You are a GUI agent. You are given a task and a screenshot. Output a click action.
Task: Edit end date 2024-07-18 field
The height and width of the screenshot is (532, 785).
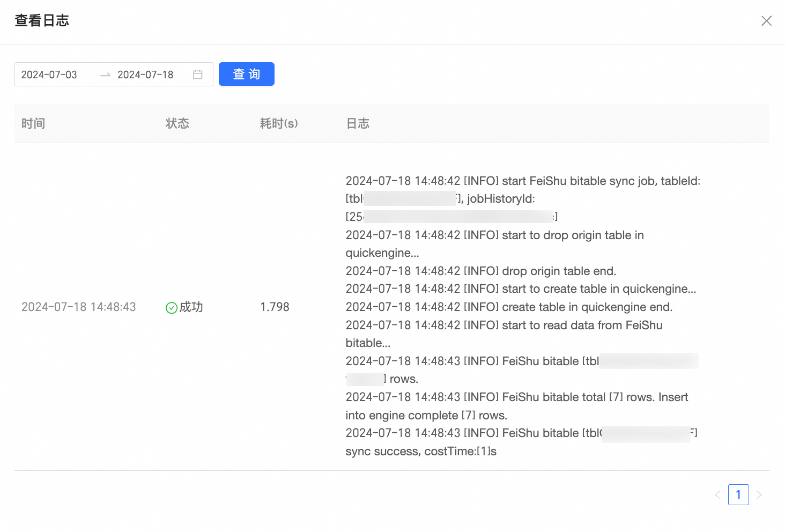click(145, 75)
